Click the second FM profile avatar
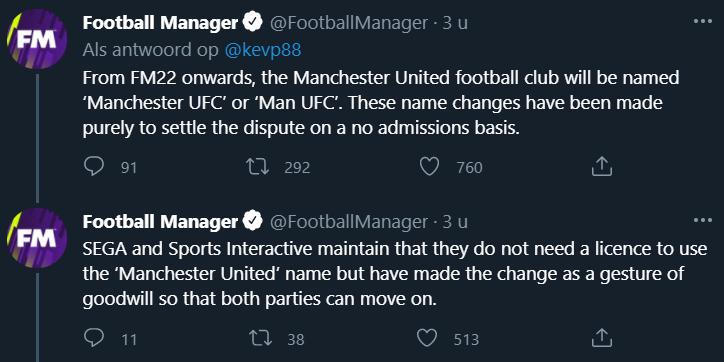 [37, 238]
